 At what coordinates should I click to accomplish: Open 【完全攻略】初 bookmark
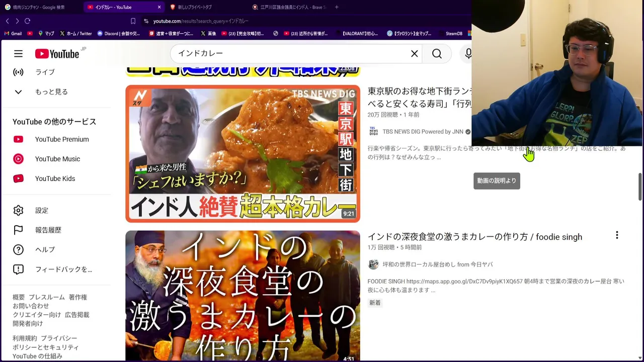point(243,34)
